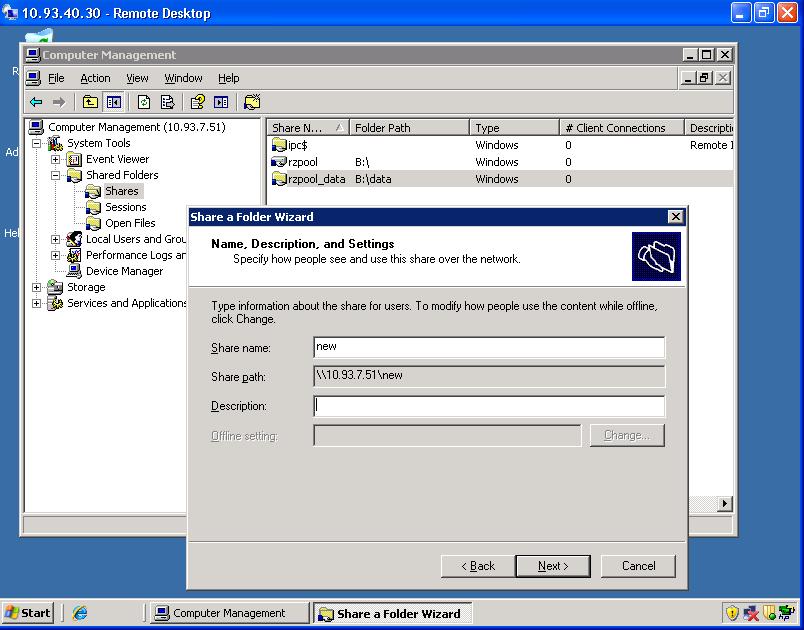Viewport: 804px width, 630px height.
Task: Click the Back arrow in the toolbar
Action: (36, 102)
